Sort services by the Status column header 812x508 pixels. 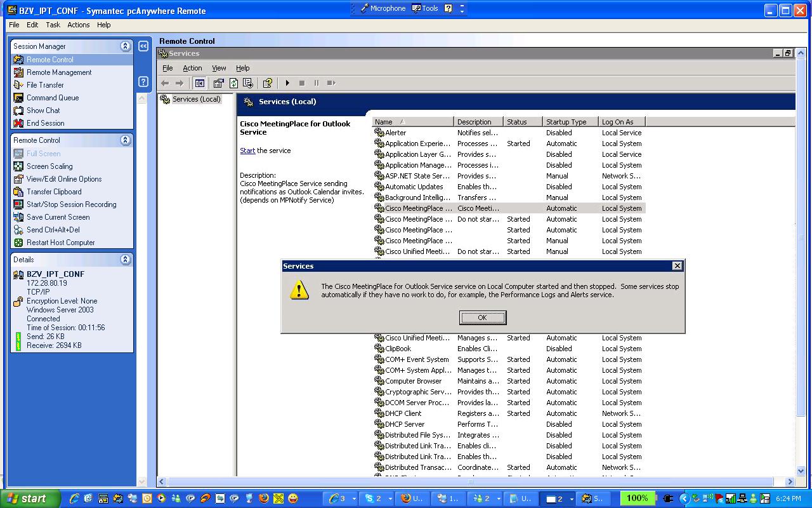click(x=523, y=122)
